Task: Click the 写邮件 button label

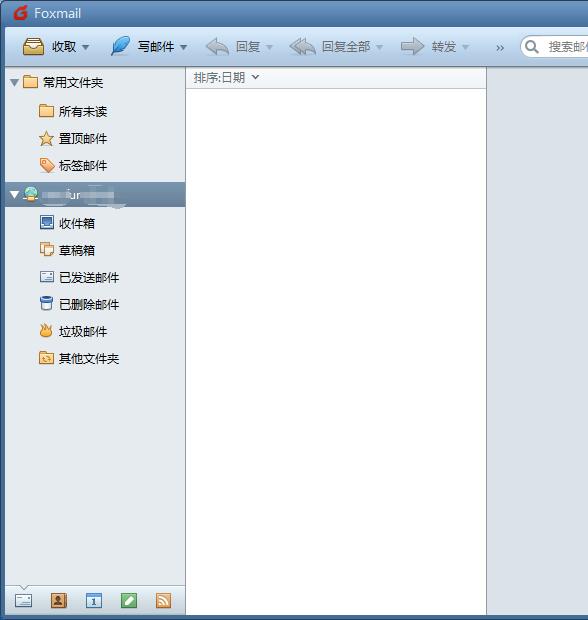Action: (x=156, y=47)
